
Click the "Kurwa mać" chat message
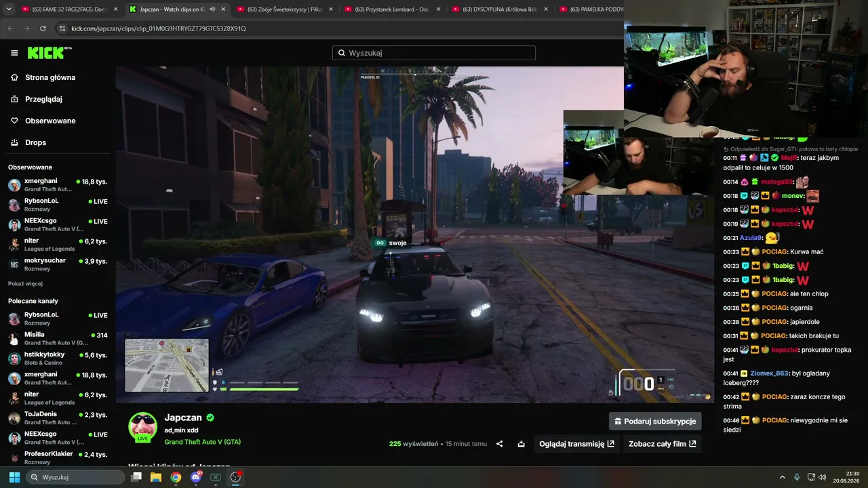(x=807, y=252)
